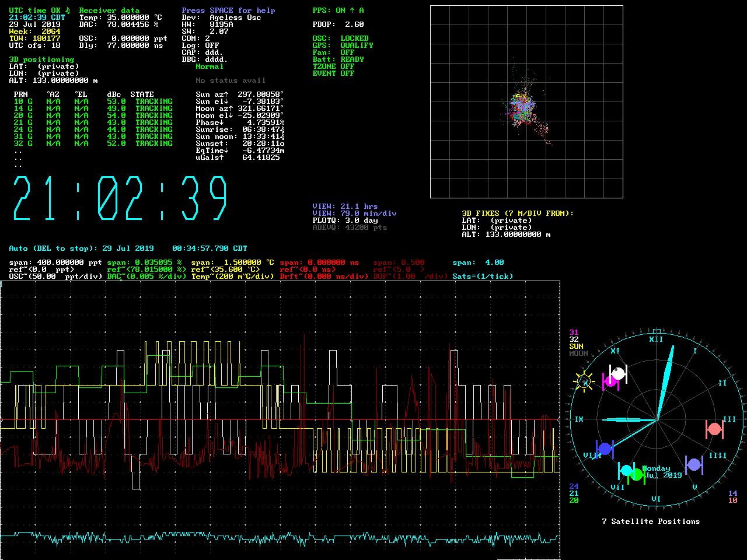Click the PRN 20 TRACKING state
The image size is (747, 560).
click(x=153, y=116)
